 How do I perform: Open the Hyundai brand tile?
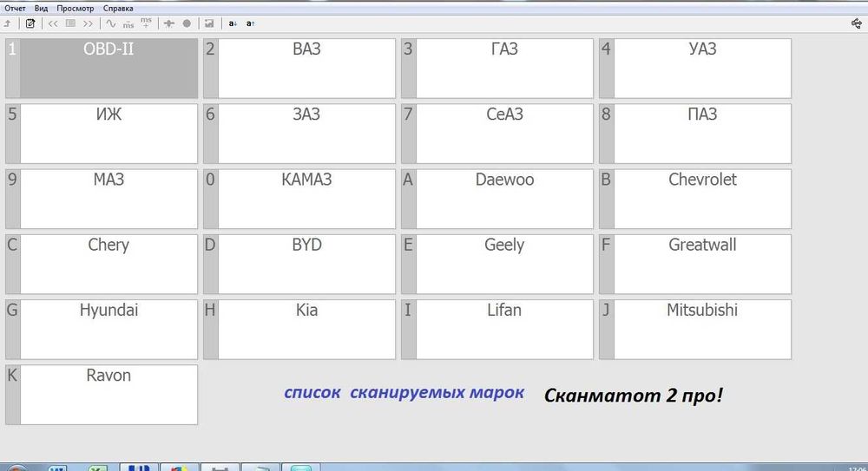[102, 330]
